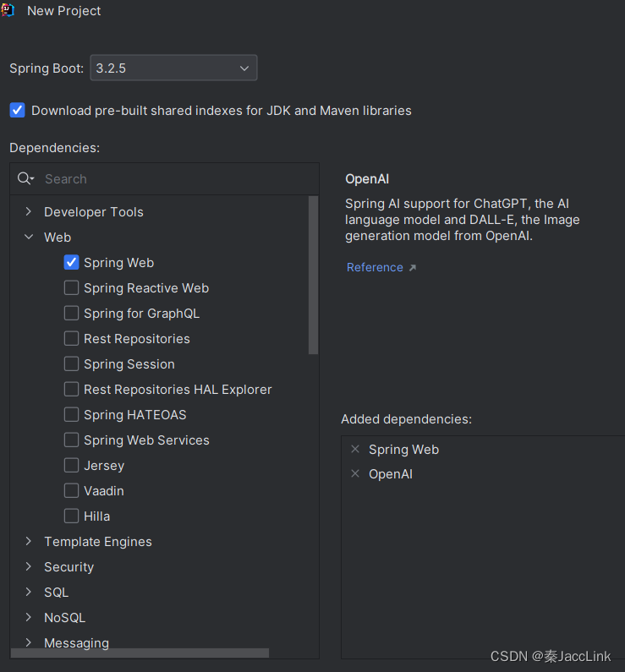Expand the Security category
The image size is (625, 672).
coord(28,566)
